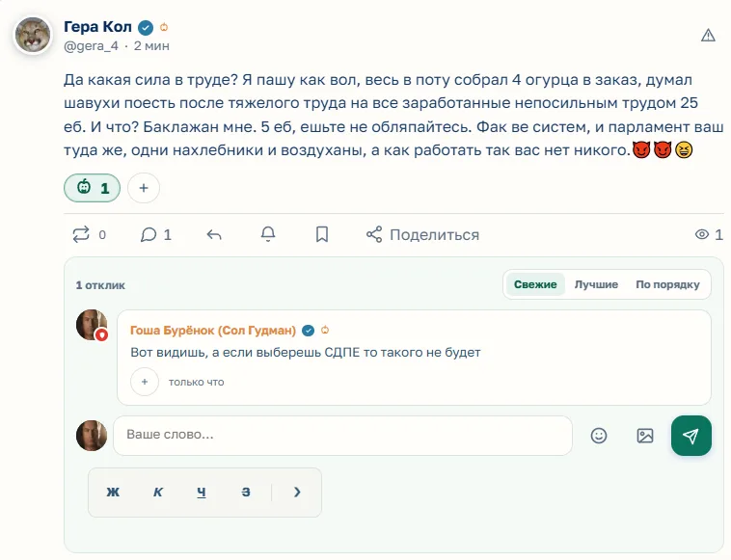Screen dimensions: 731x560
Task: Toggle underline formatting Ч
Action: pos(202,492)
